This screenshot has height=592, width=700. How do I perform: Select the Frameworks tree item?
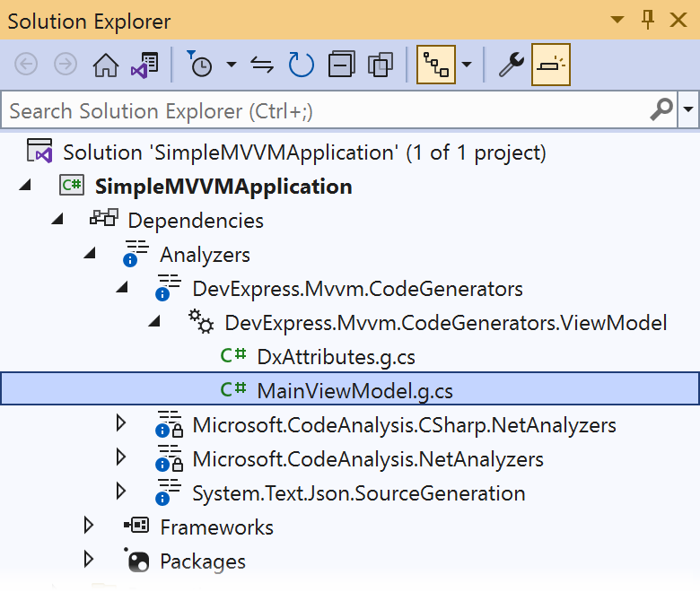click(x=216, y=527)
